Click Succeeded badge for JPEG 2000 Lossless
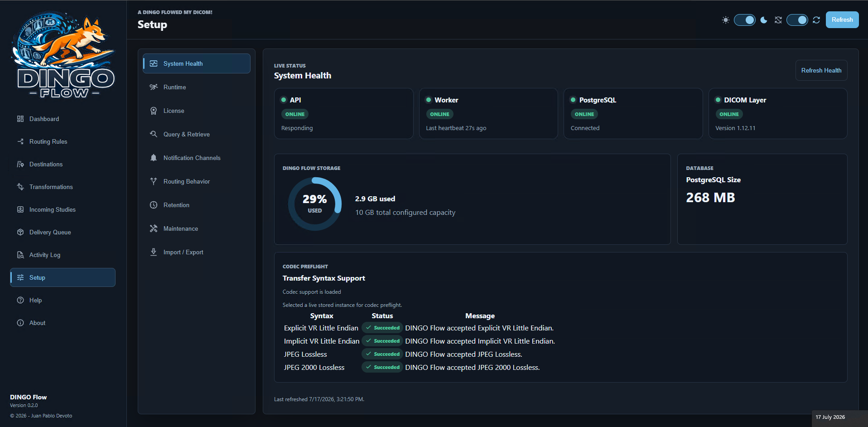The width and height of the screenshot is (868, 427). pos(382,367)
